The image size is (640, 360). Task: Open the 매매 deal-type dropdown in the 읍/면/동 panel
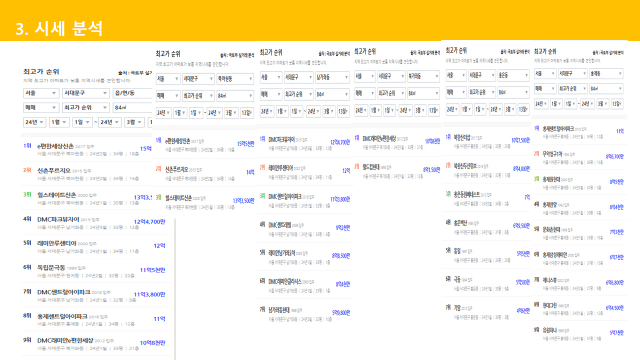point(41,108)
